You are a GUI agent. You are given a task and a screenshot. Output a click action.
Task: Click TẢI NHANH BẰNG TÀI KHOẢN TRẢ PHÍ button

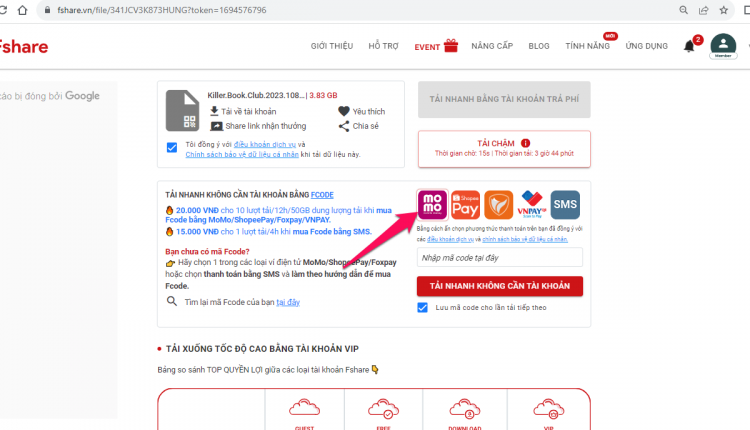tap(504, 99)
